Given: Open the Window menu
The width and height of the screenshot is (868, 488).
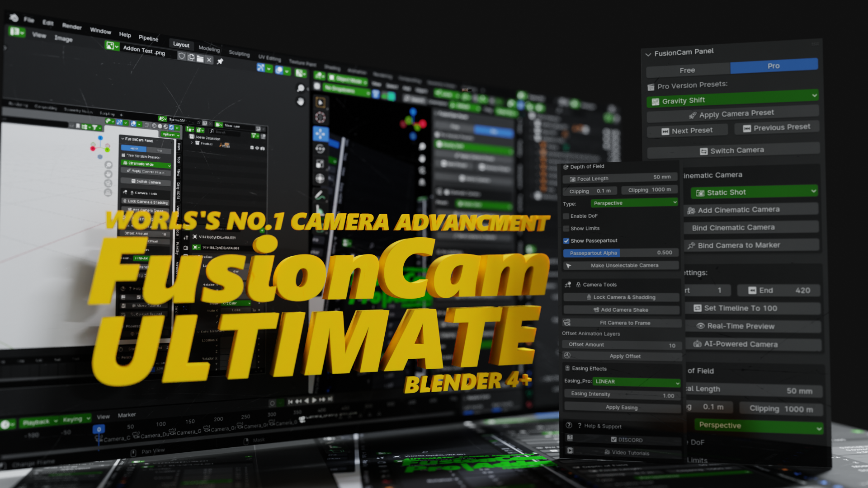Looking at the screenshot, I should (x=100, y=31).
